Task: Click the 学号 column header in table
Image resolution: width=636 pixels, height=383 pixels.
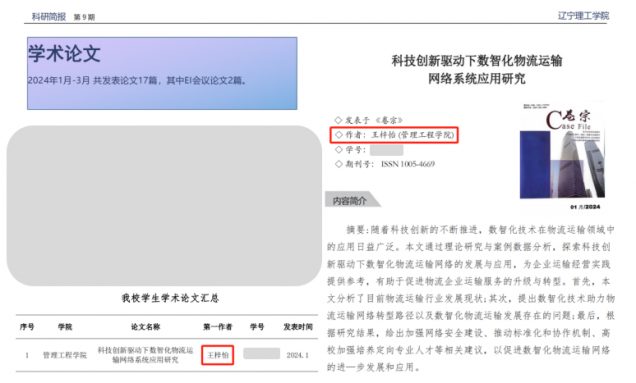Action: click(257, 327)
